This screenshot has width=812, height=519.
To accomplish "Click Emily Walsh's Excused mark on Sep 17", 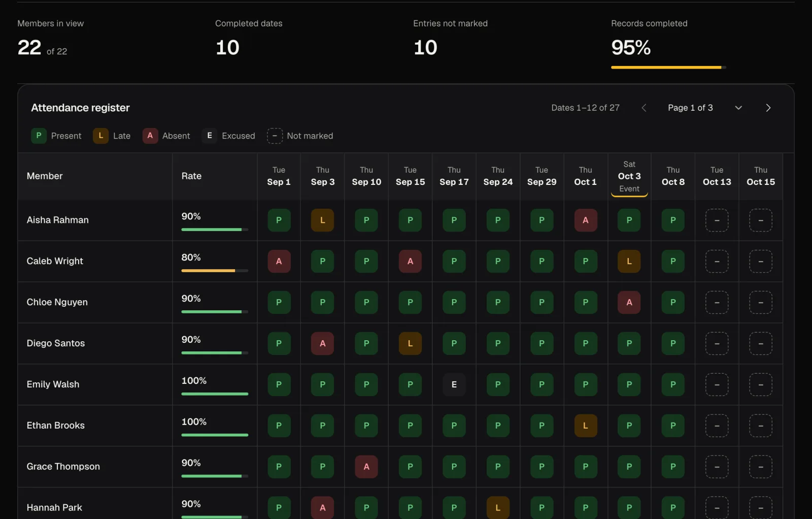I will pos(454,385).
